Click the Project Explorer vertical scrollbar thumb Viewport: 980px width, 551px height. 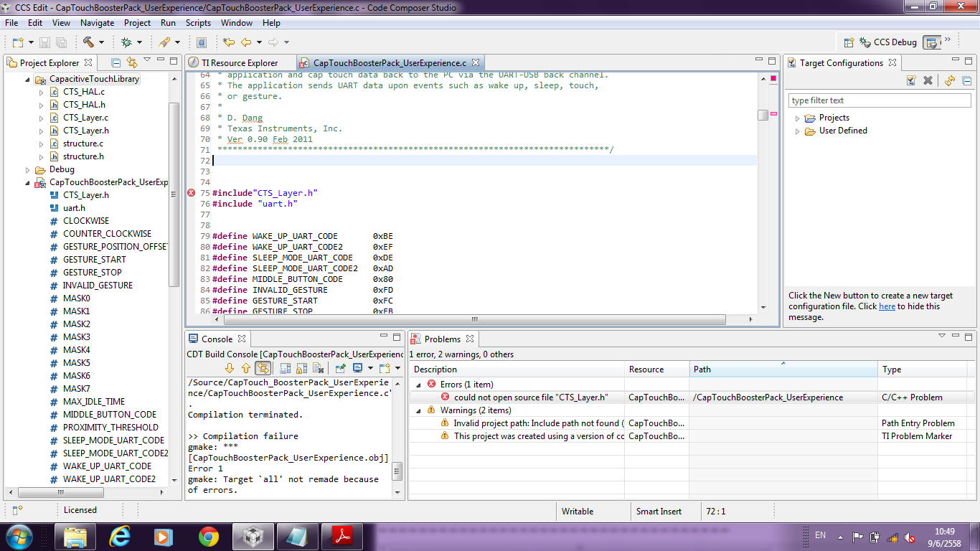[x=174, y=195]
